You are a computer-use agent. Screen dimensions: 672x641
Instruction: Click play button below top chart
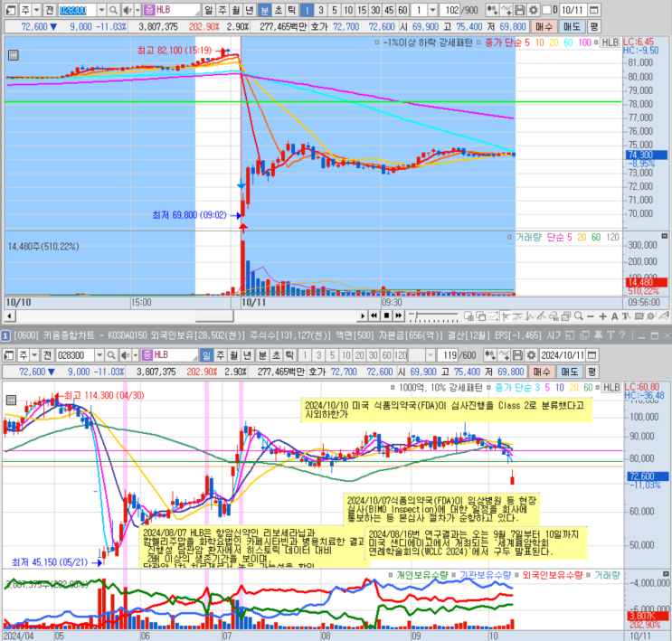tap(363, 316)
